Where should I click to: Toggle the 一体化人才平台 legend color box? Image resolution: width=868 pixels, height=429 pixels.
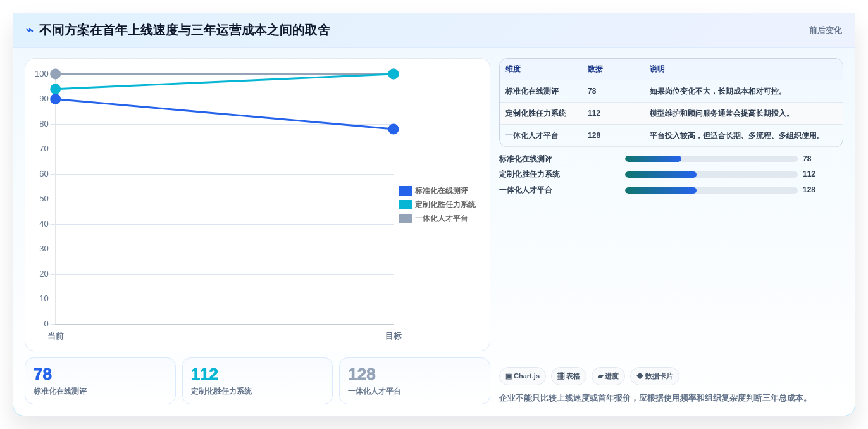pos(406,218)
